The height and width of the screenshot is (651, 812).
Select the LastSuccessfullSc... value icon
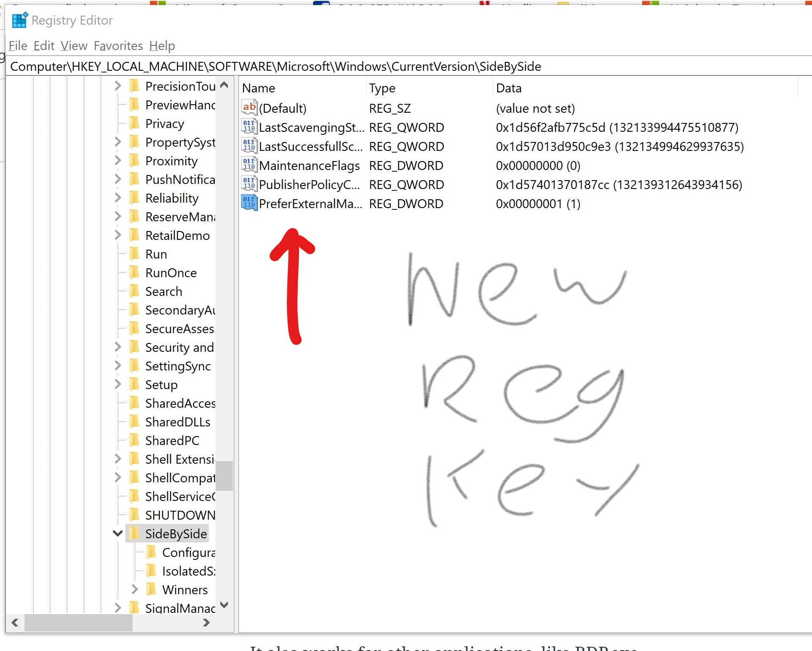[x=249, y=145]
